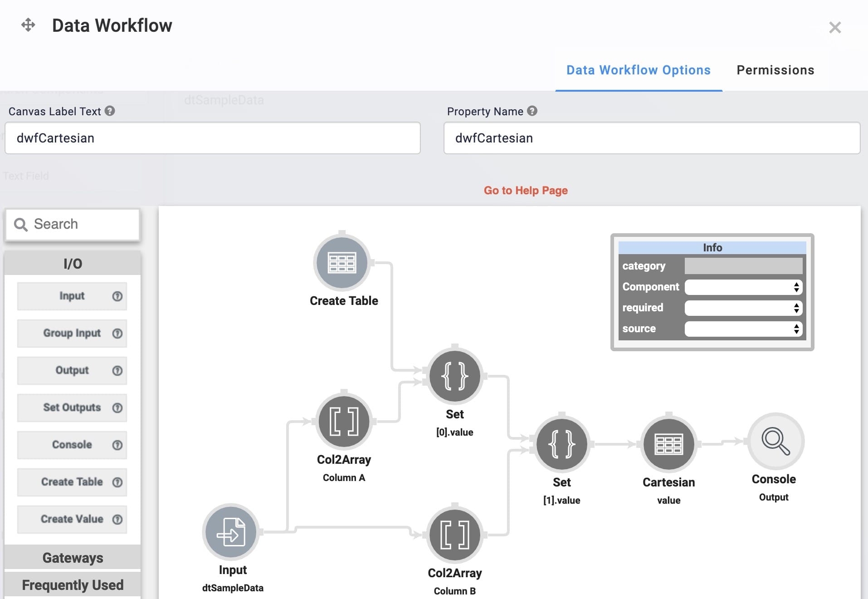Click the Canvas Label Text field
Screen dimensions: 868x599
(x=213, y=138)
